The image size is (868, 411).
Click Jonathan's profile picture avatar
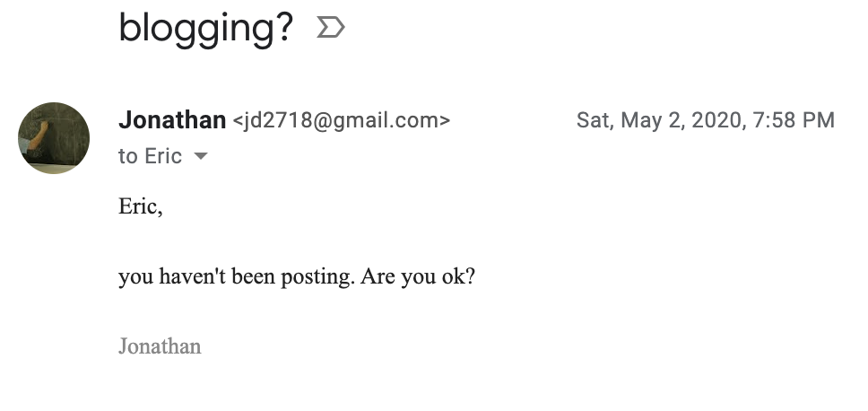54,138
